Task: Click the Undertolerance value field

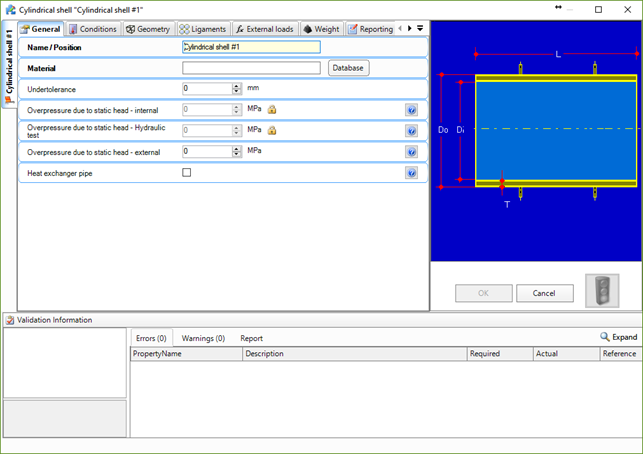Action: tap(207, 89)
